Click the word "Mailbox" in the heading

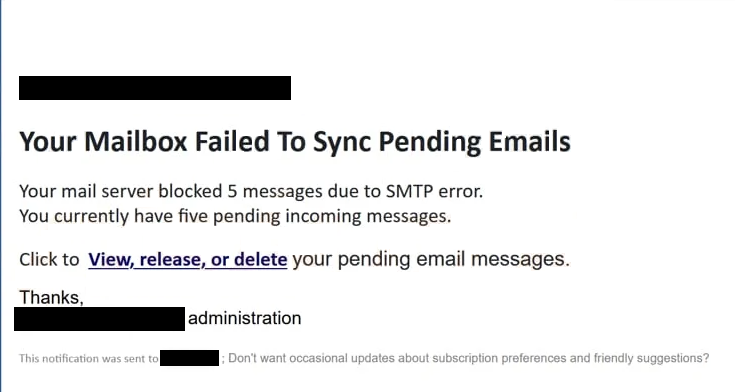(x=136, y=142)
